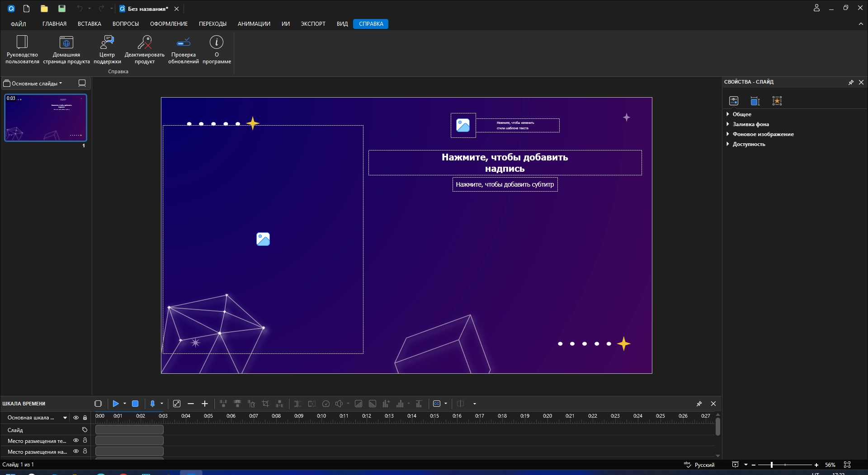Switch to the ВСТАВКА ribbon tab
Image resolution: width=868 pixels, height=475 pixels.
point(89,24)
